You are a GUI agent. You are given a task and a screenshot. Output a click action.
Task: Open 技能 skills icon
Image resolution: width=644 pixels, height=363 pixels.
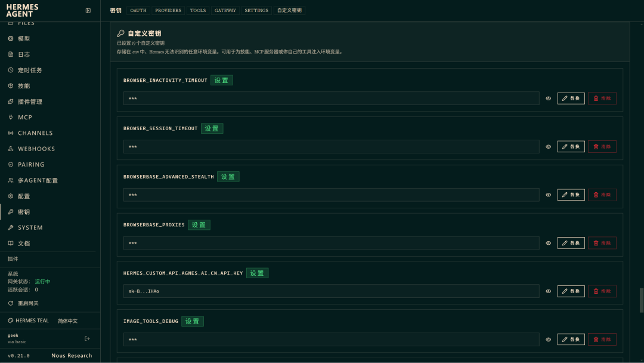11,86
